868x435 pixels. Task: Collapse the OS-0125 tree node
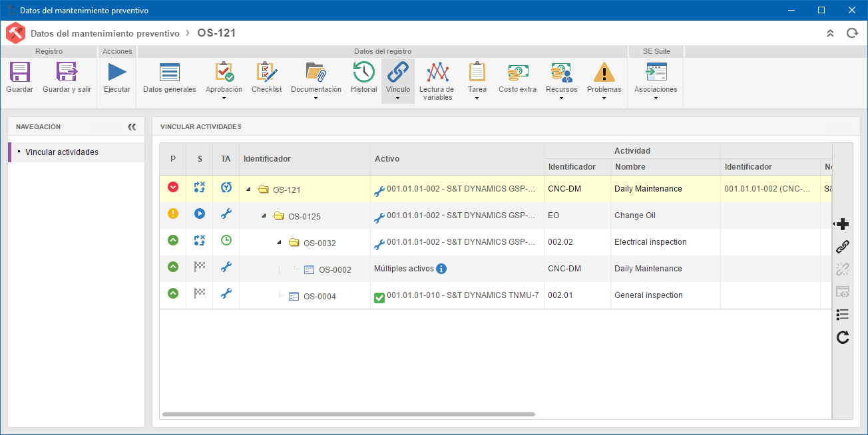tap(264, 216)
